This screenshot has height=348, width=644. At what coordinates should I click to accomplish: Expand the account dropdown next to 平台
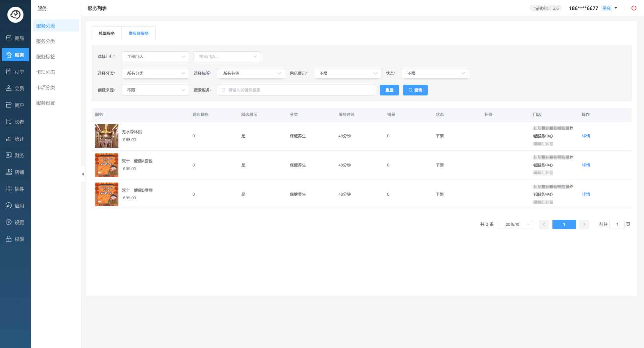point(616,8)
